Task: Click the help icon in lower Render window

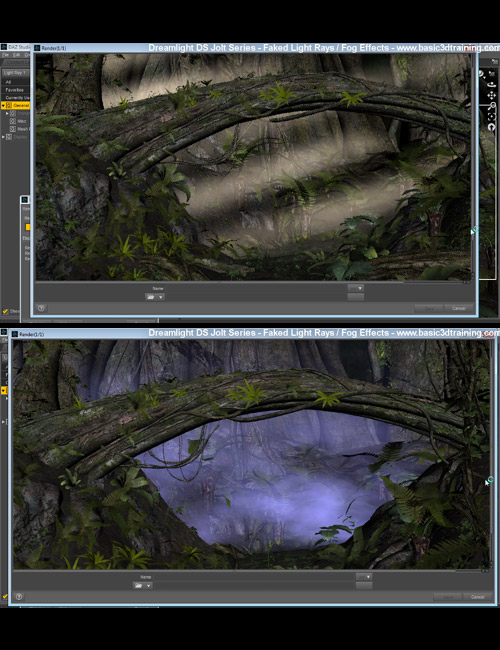Action: (19, 597)
